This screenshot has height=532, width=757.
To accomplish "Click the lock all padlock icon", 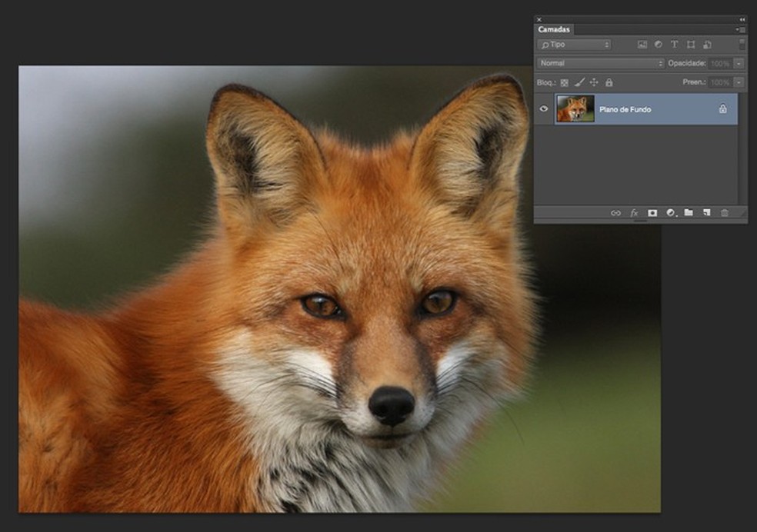I will click(x=609, y=82).
